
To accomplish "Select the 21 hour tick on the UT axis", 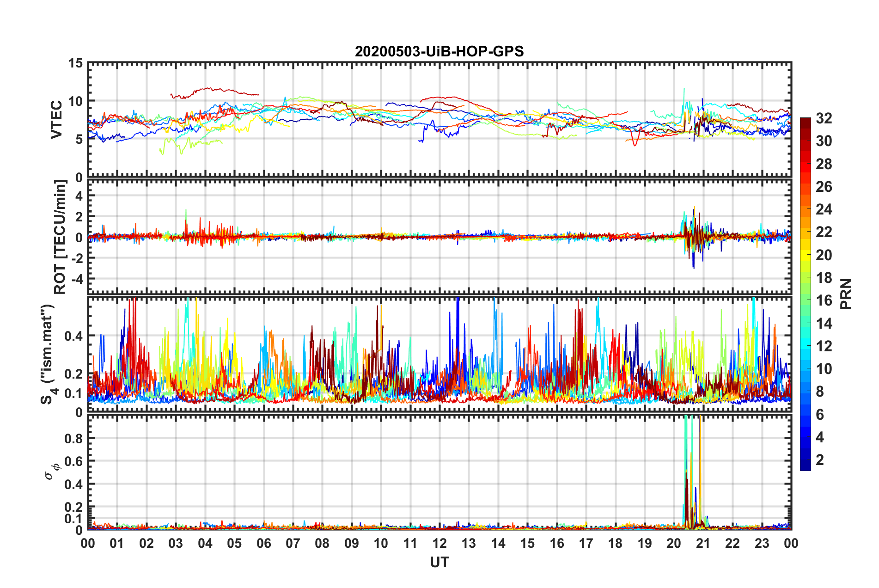I will [x=703, y=543].
